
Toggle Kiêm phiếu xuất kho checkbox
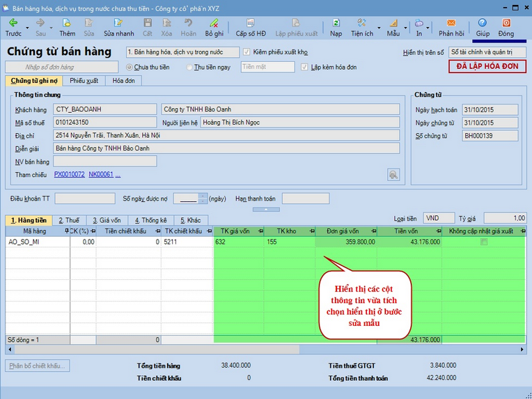[247, 52]
